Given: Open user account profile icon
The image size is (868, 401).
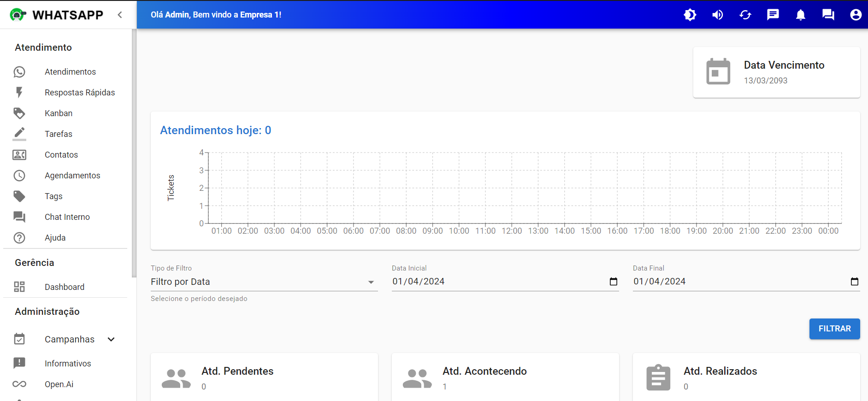Looking at the screenshot, I should pos(856,15).
